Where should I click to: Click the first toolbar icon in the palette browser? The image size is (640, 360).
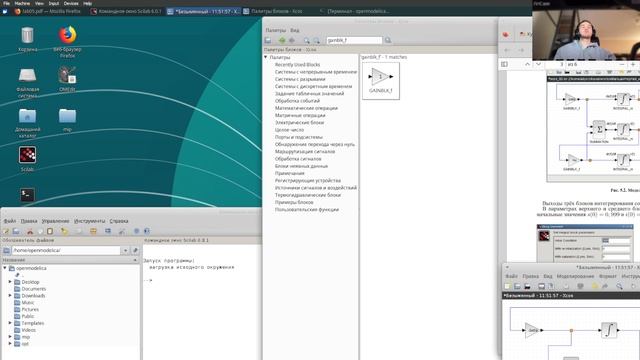pos(268,40)
